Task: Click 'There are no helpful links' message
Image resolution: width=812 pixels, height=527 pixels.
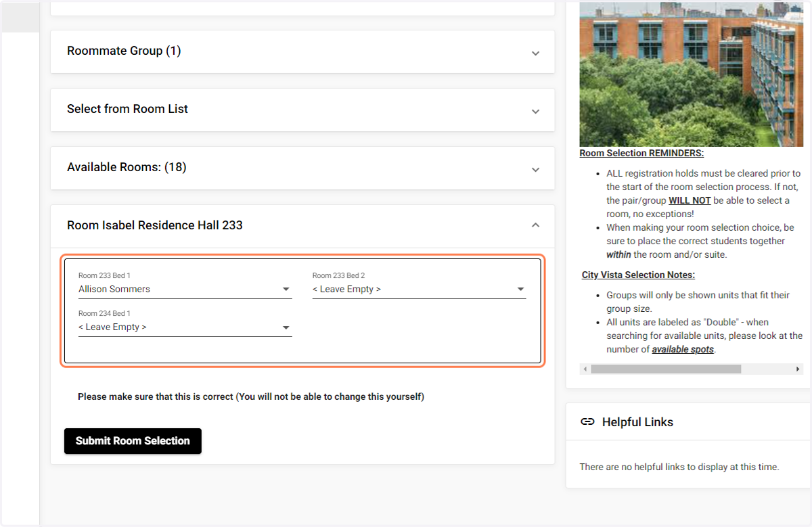Action: (679, 467)
